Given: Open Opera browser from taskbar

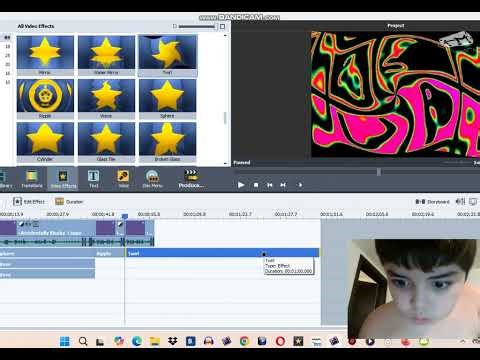Looking at the screenshot, I should [280, 341].
